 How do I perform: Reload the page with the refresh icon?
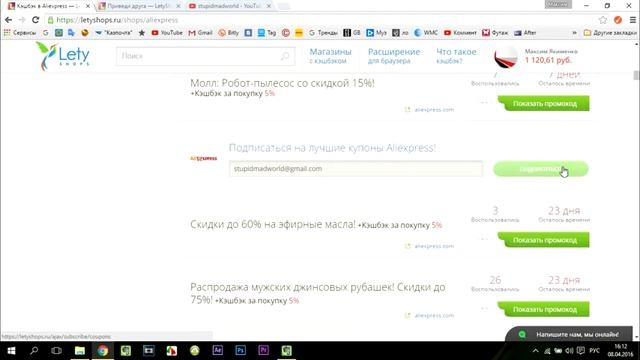36,20
